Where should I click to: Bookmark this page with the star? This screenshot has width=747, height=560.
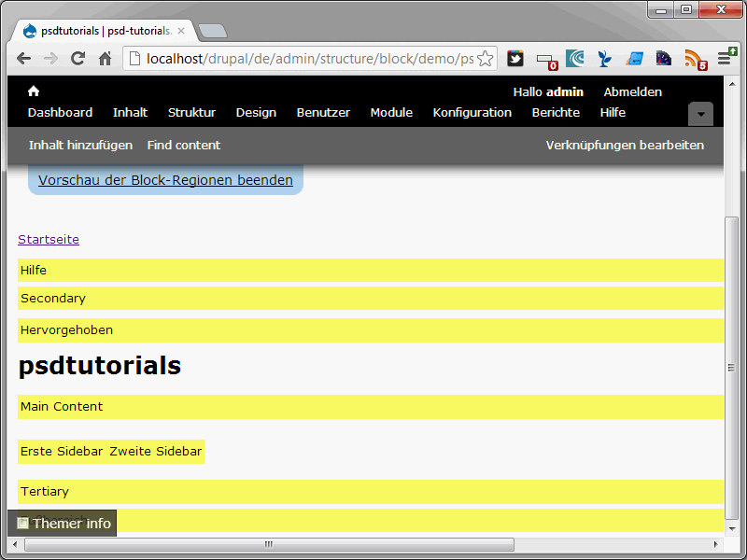485,59
